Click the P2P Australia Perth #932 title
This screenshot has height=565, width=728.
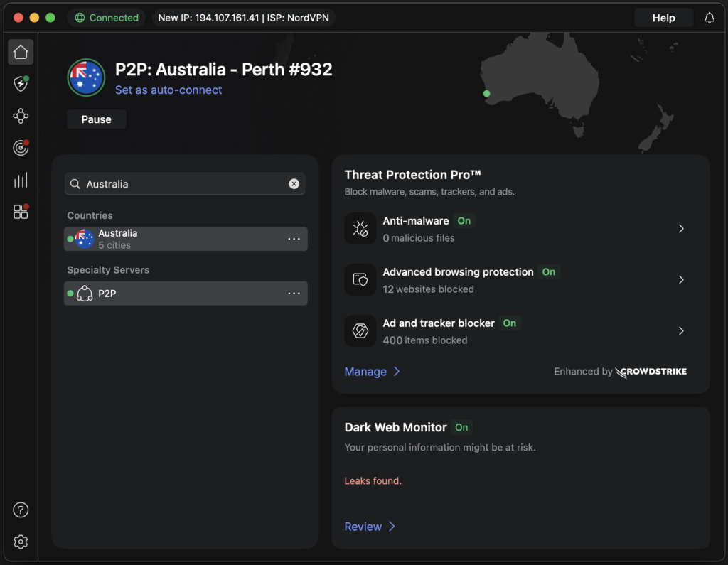tap(224, 69)
